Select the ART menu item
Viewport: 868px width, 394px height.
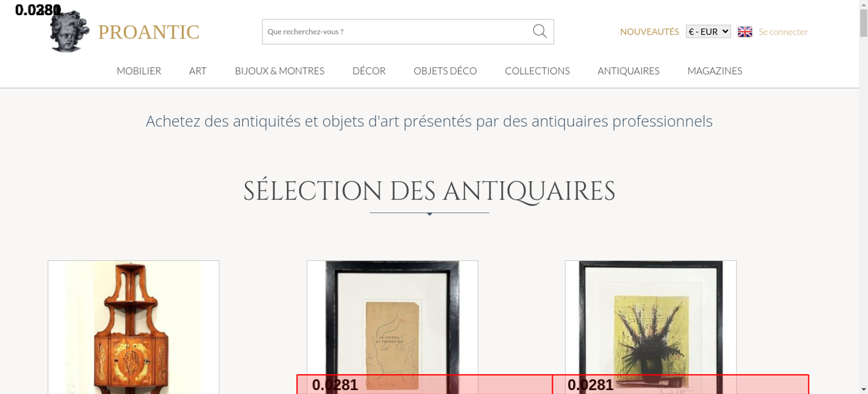pyautogui.click(x=197, y=71)
